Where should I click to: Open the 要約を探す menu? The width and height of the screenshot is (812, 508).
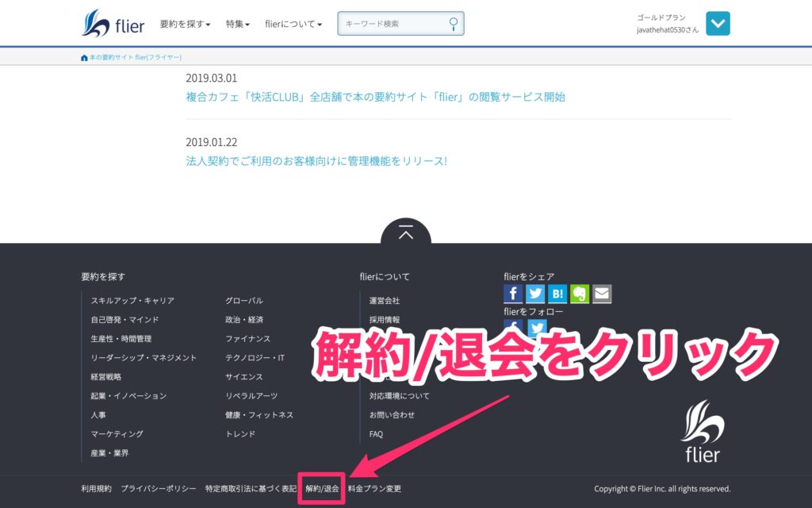click(185, 24)
